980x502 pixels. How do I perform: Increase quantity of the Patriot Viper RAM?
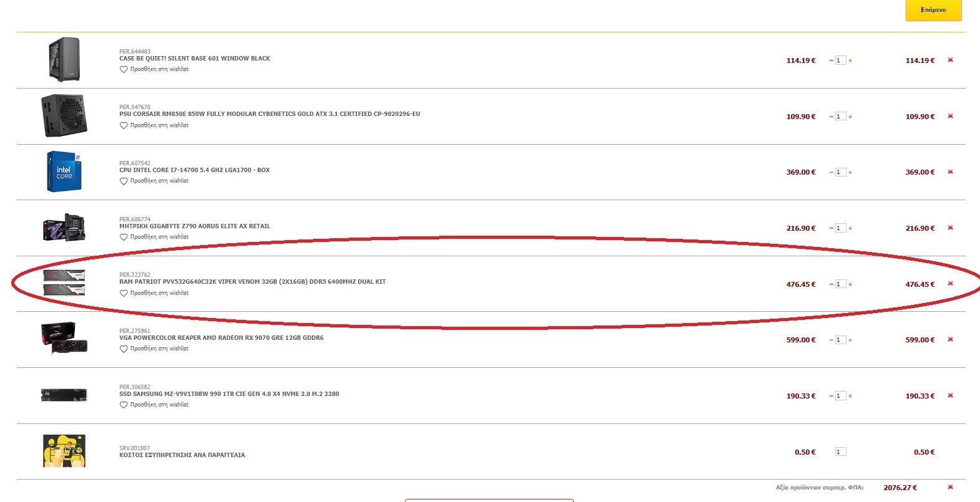pyautogui.click(x=850, y=284)
